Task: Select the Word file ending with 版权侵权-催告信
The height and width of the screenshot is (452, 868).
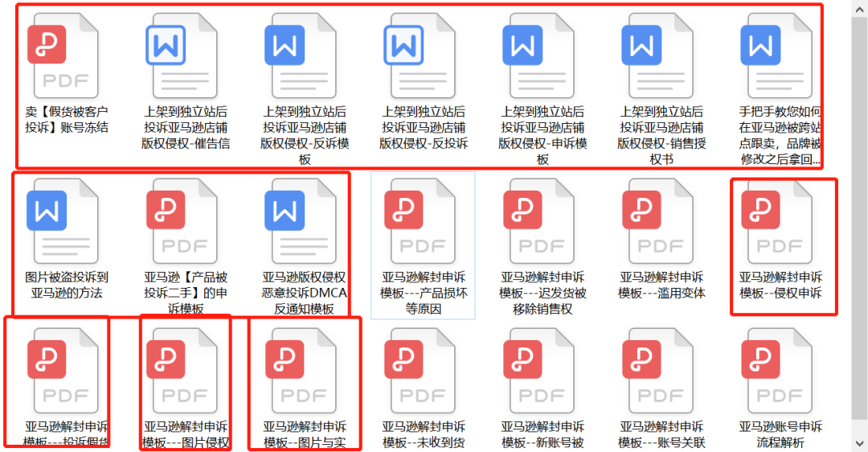Action: point(186,83)
